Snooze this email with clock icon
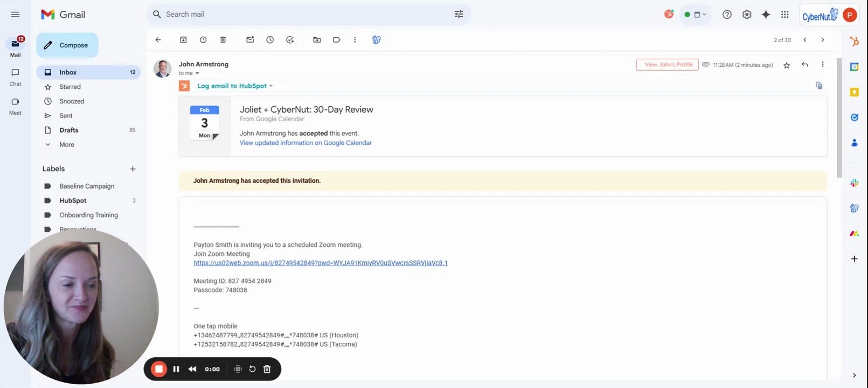The image size is (868, 388). 270,40
